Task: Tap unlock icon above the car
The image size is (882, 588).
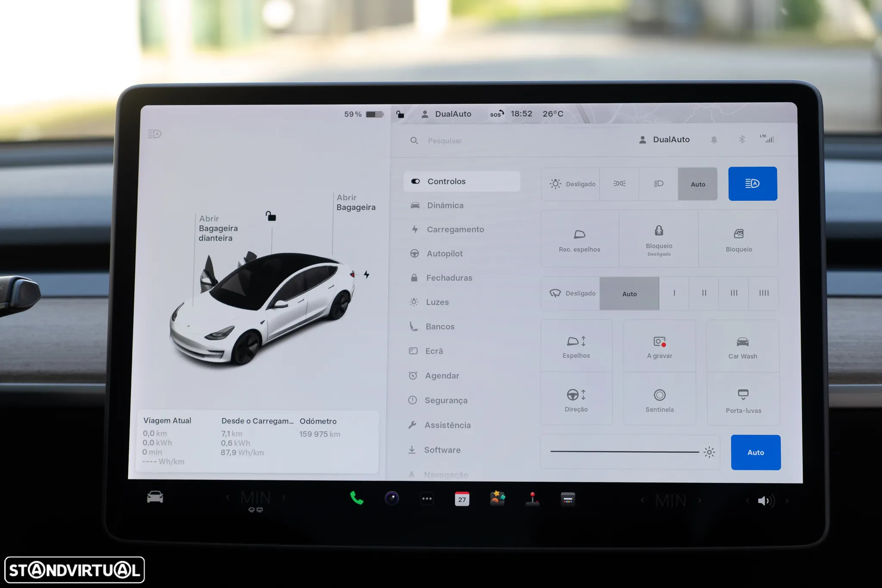Action: point(271,216)
